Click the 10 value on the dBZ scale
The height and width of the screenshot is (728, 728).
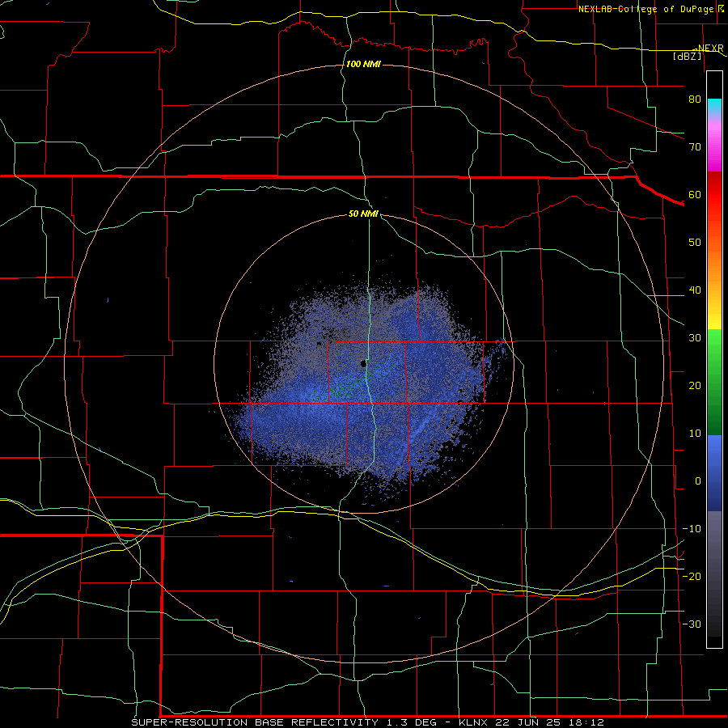click(x=695, y=434)
